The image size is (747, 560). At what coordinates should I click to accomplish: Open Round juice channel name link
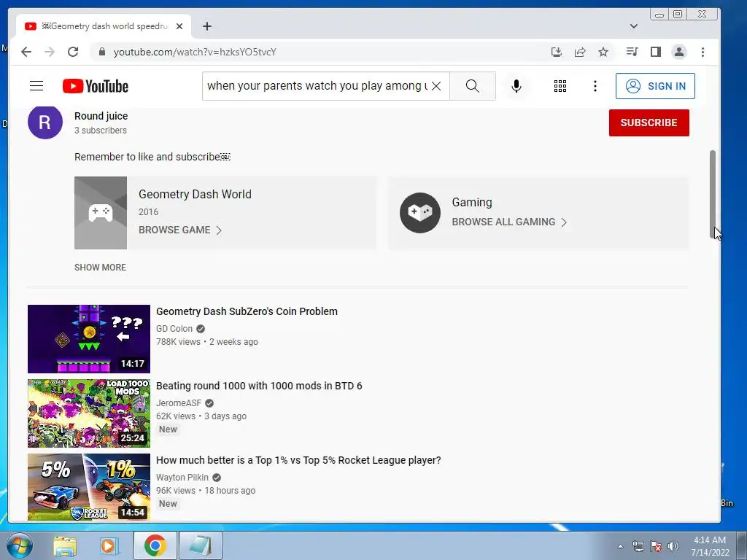click(101, 116)
